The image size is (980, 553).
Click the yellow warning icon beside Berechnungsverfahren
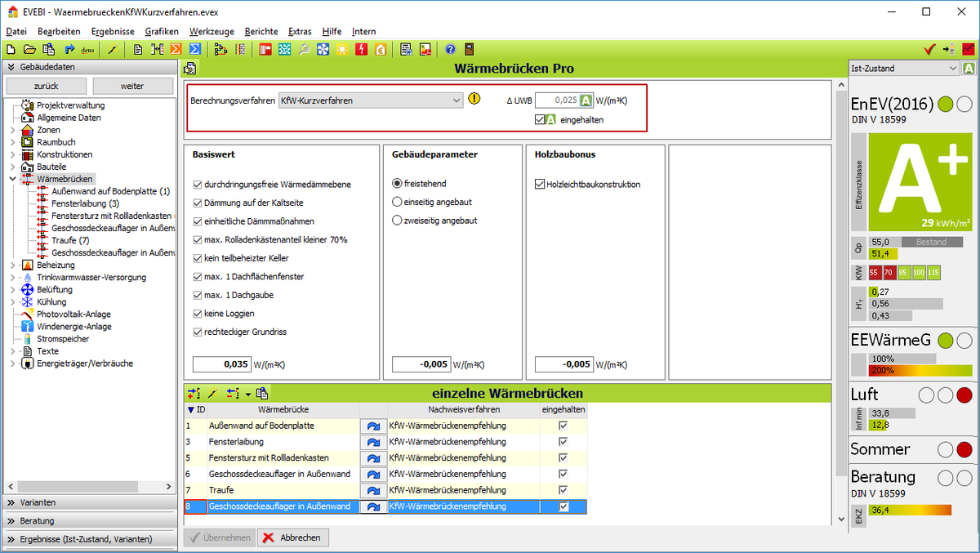point(474,100)
